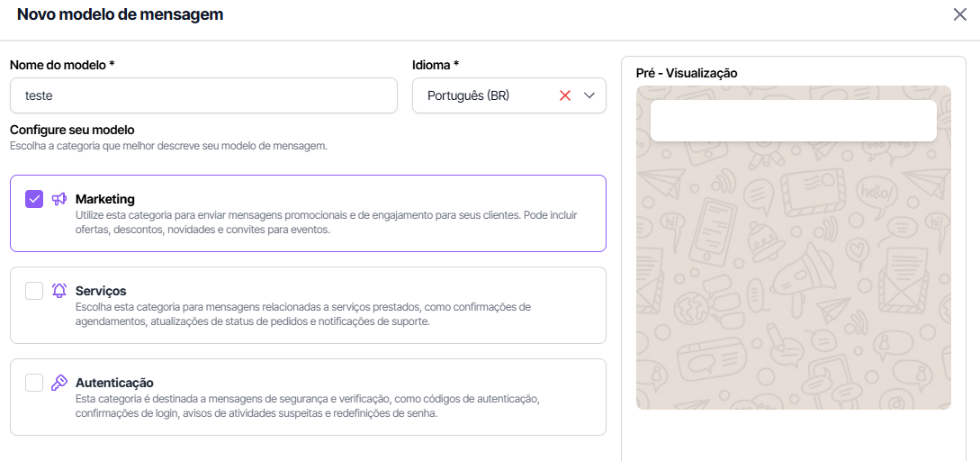The image size is (980, 461).
Task: Click the Serviços category description text
Action: (302, 314)
